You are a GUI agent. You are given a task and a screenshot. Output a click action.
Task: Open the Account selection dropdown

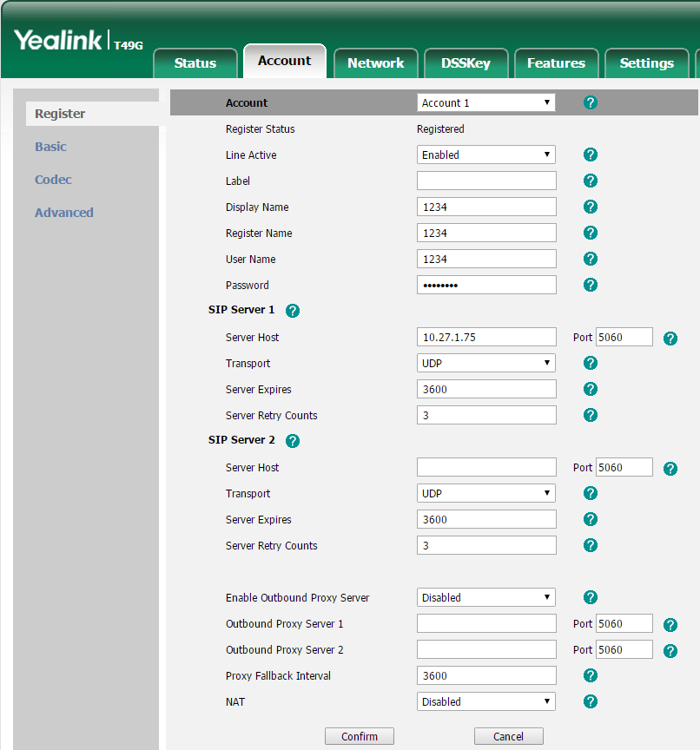pyautogui.click(x=485, y=102)
